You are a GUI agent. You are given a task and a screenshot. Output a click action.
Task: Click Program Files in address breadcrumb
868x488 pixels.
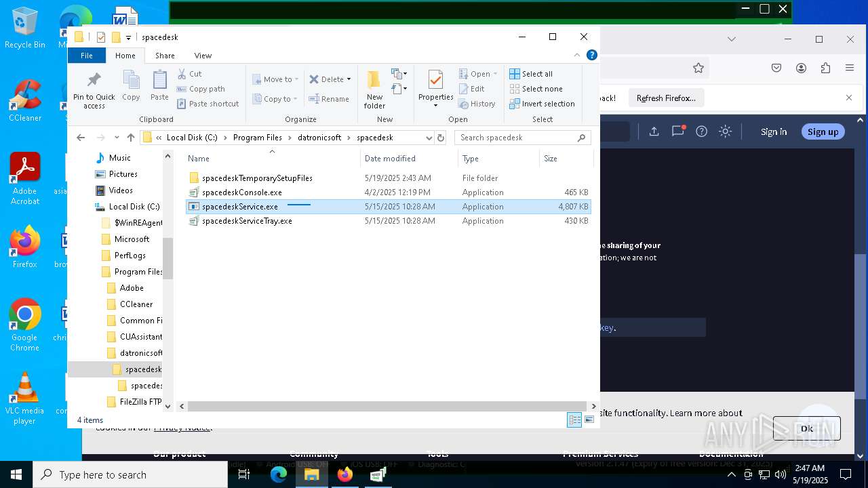click(x=258, y=138)
